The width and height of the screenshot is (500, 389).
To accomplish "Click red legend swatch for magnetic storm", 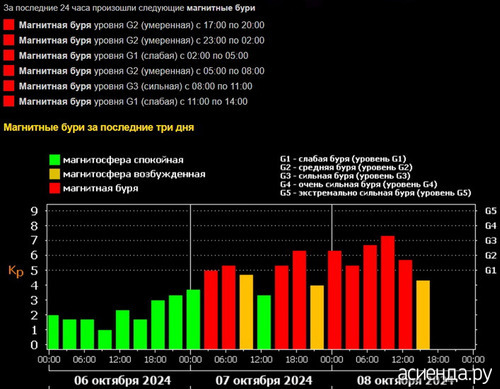I will pyautogui.click(x=54, y=188).
